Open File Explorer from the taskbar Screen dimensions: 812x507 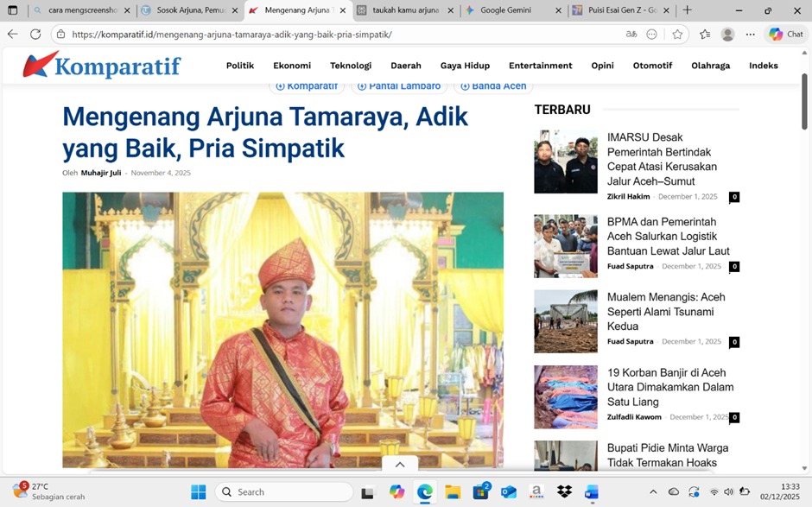click(453, 492)
